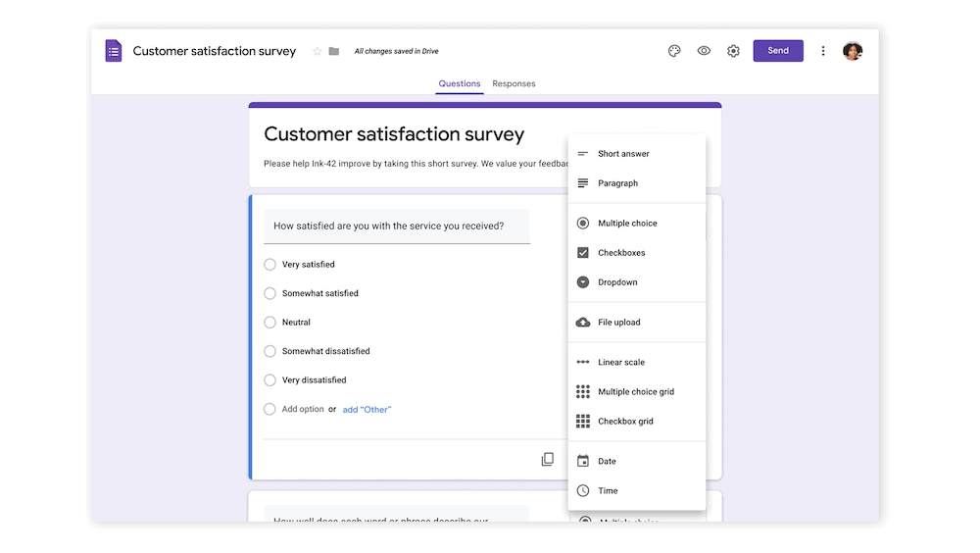Choose Paragraph question type
Image resolution: width=980 pixels, height=553 pixels.
point(637,182)
